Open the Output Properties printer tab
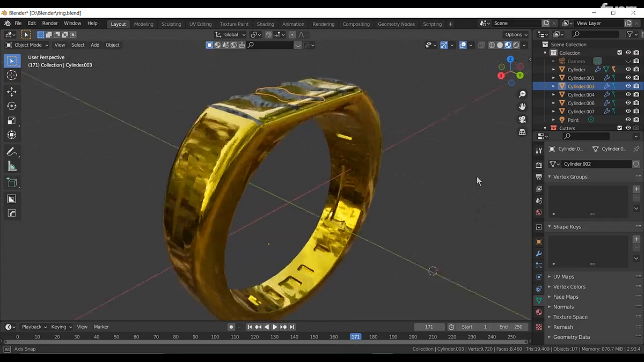Image resolution: width=644 pixels, height=362 pixels. 539,176
